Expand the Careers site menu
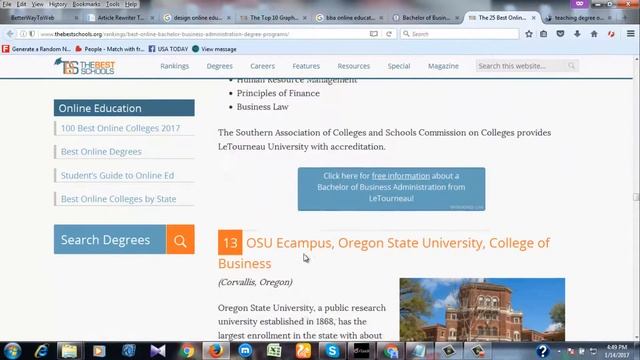Viewport: 640px width, 360px height. pyautogui.click(x=262, y=66)
